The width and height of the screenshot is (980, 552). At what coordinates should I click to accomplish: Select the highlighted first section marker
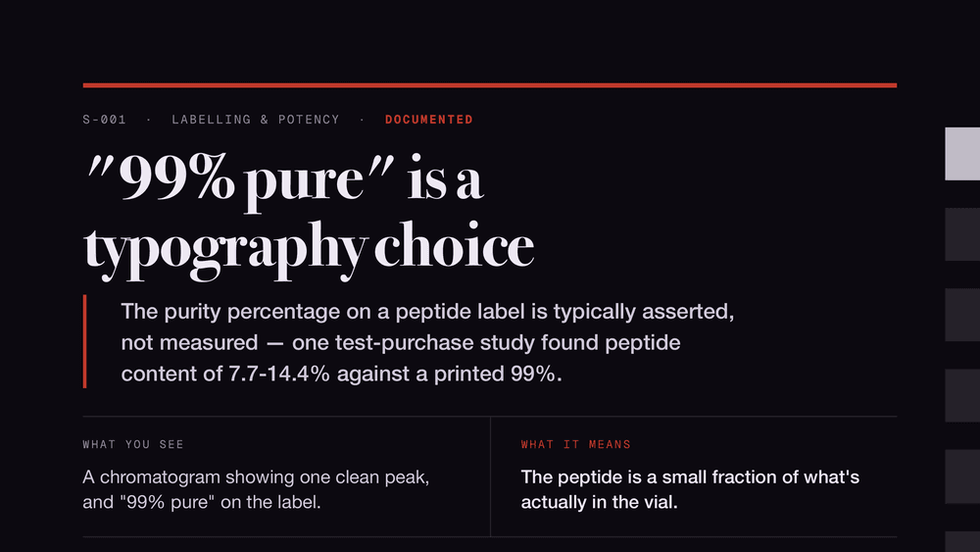pos(962,154)
